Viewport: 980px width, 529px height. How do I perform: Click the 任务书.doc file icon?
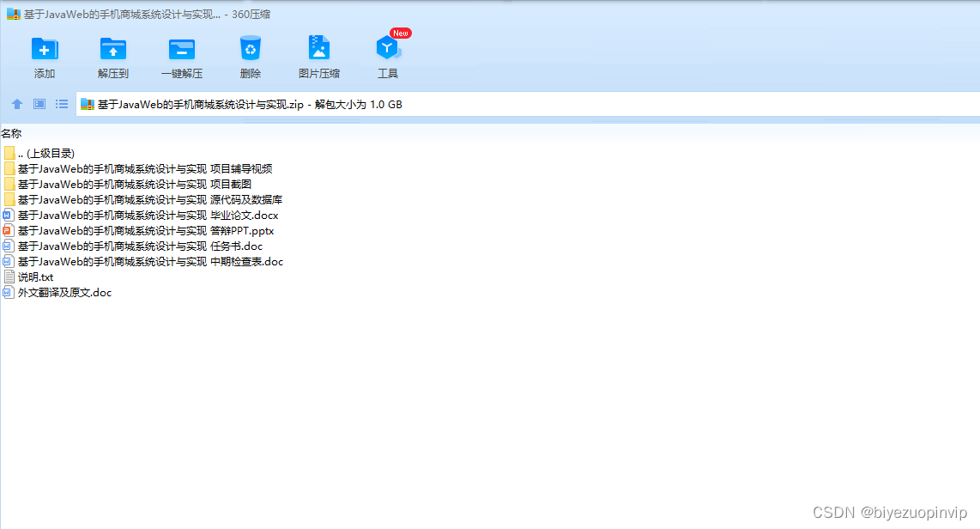tap(8, 246)
